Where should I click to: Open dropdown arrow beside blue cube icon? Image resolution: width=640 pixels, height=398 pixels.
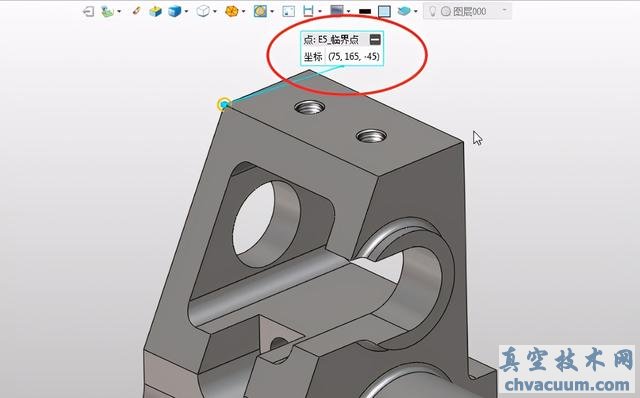[x=187, y=11]
